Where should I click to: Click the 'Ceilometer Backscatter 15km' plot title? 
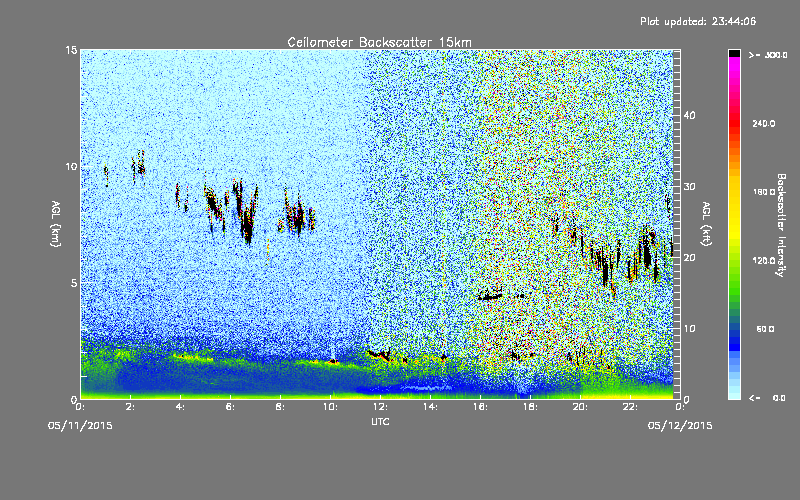379,42
